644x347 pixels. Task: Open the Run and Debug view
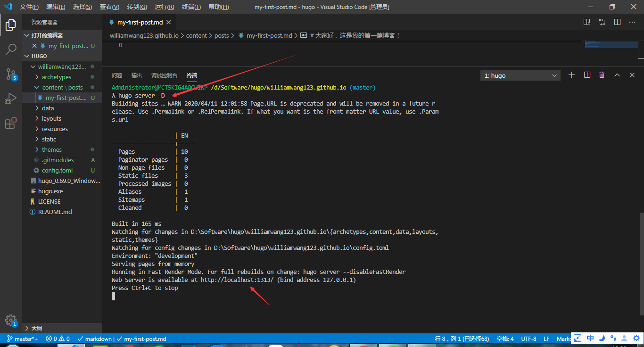tap(11, 99)
